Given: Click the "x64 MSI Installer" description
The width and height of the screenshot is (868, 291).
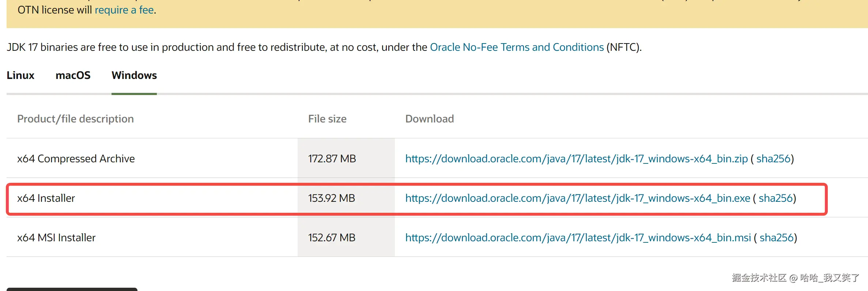Looking at the screenshot, I should [56, 238].
